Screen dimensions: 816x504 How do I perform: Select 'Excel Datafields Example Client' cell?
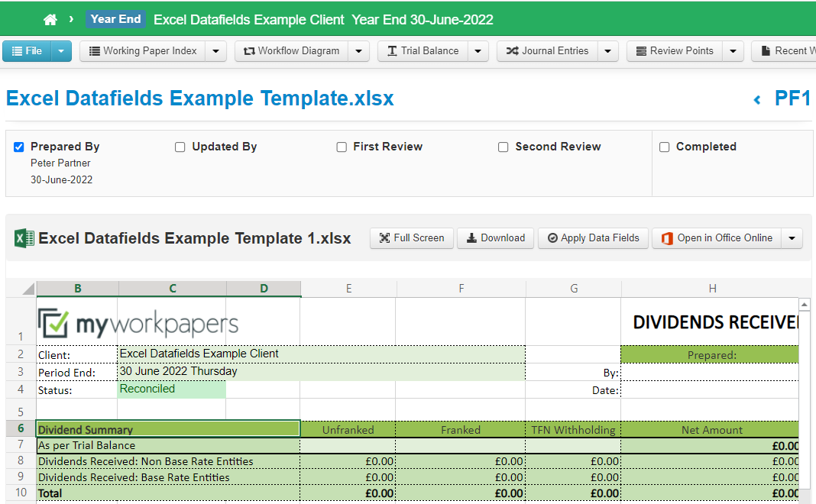321,354
